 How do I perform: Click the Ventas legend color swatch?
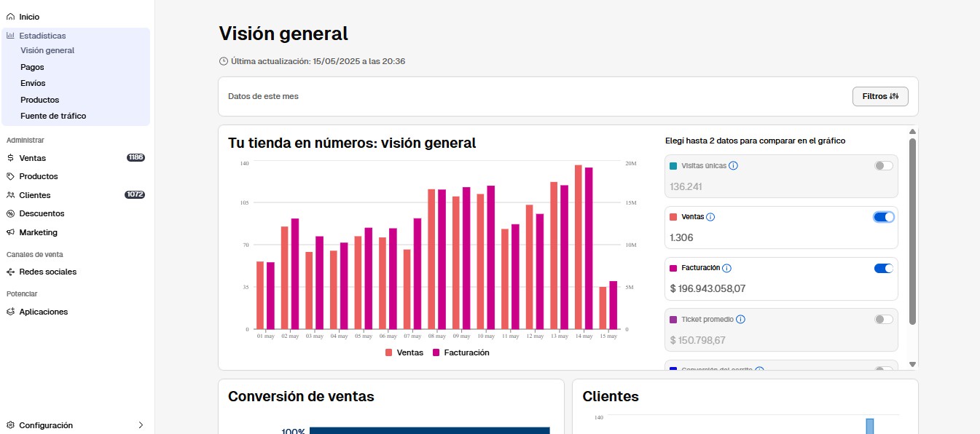coord(388,352)
